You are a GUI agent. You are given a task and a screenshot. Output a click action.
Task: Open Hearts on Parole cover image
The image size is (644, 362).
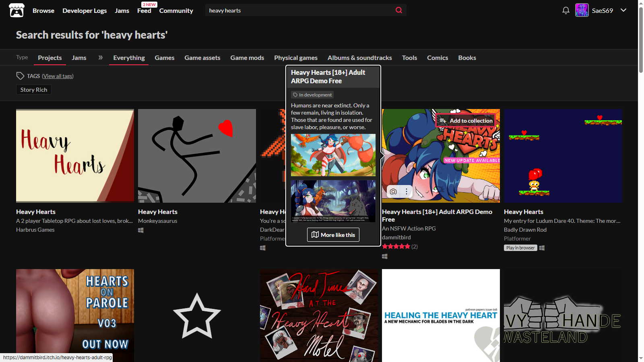(75, 315)
